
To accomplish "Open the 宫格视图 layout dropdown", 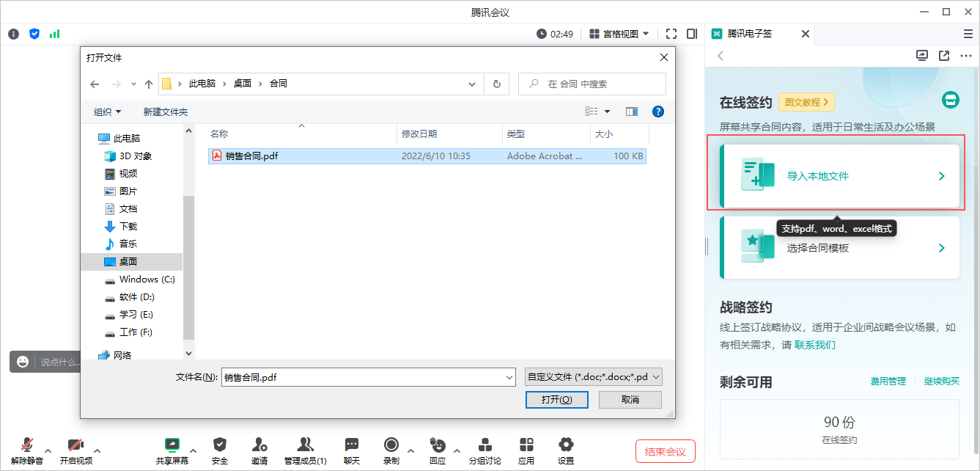I will coord(620,33).
